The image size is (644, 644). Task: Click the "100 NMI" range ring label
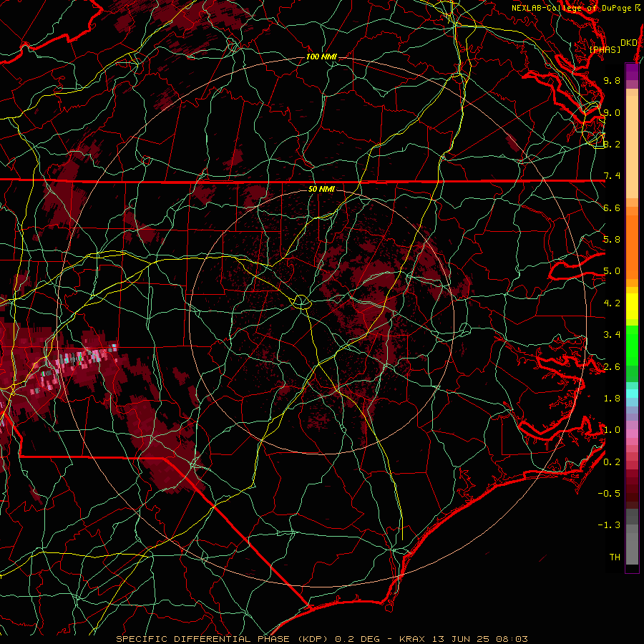(x=321, y=57)
